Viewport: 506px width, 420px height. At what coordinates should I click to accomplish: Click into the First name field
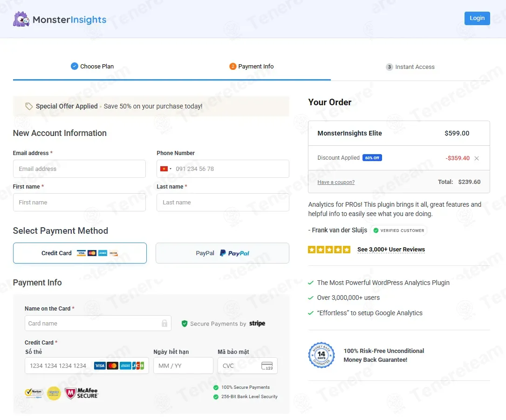[x=79, y=202]
